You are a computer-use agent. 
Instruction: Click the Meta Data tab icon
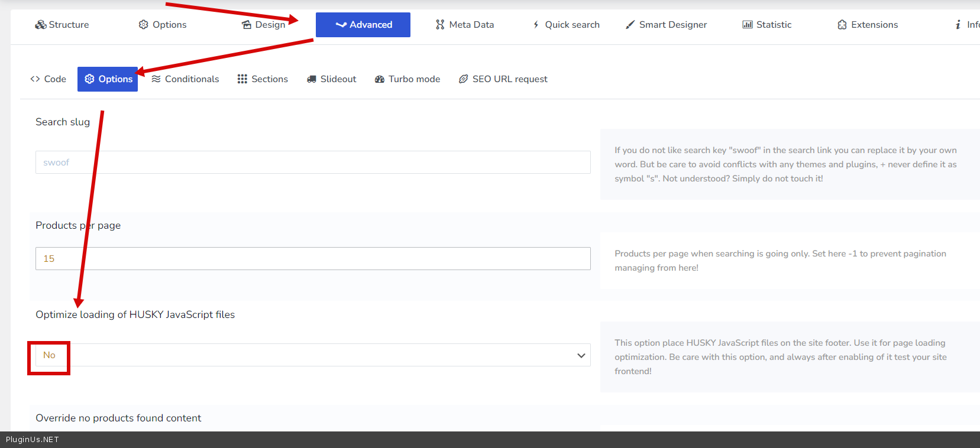tap(440, 25)
